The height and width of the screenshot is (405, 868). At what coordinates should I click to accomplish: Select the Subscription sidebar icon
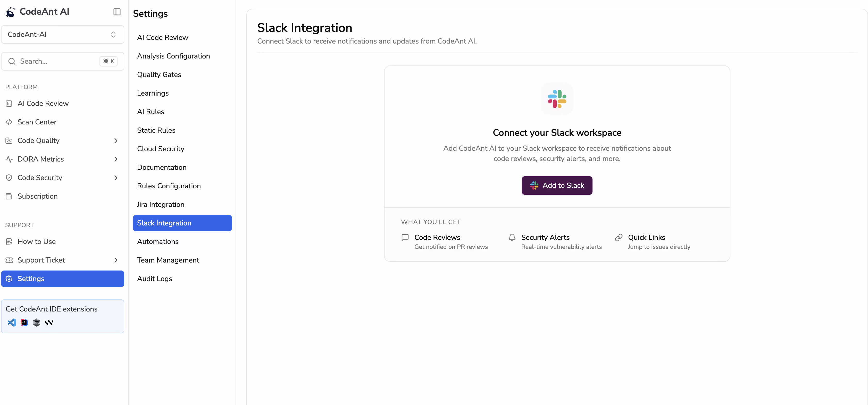coord(9,196)
